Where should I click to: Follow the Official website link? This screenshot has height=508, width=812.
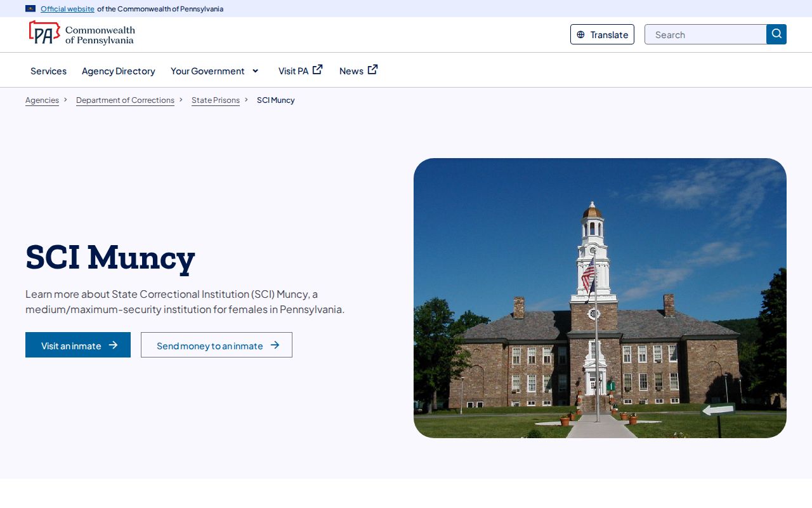(67, 9)
